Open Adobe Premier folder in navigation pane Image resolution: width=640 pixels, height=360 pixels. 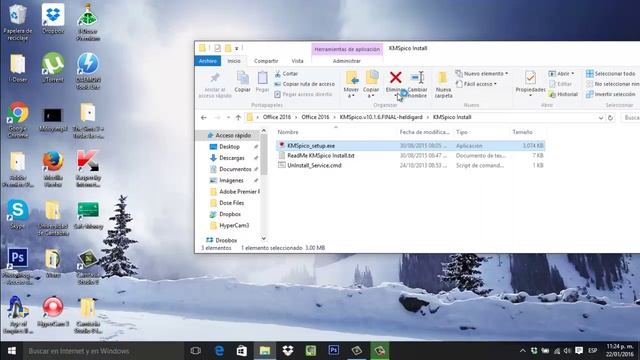coord(235,191)
